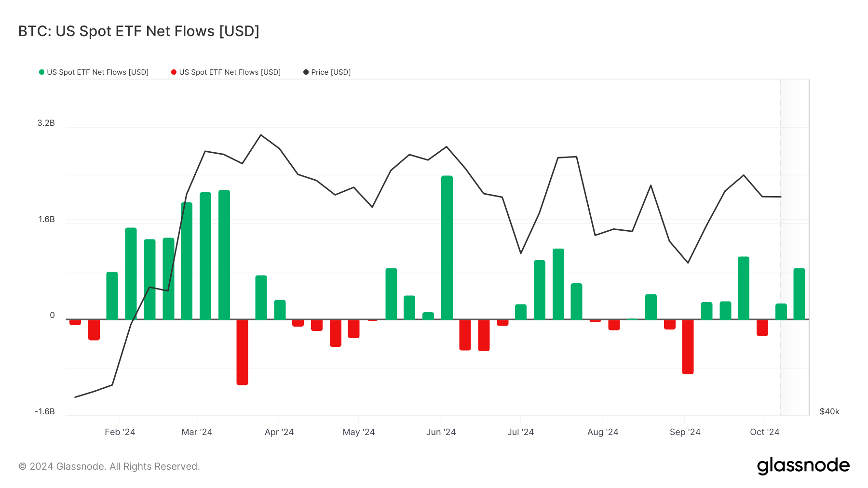Select the largest red outflow bar in March

click(x=242, y=352)
